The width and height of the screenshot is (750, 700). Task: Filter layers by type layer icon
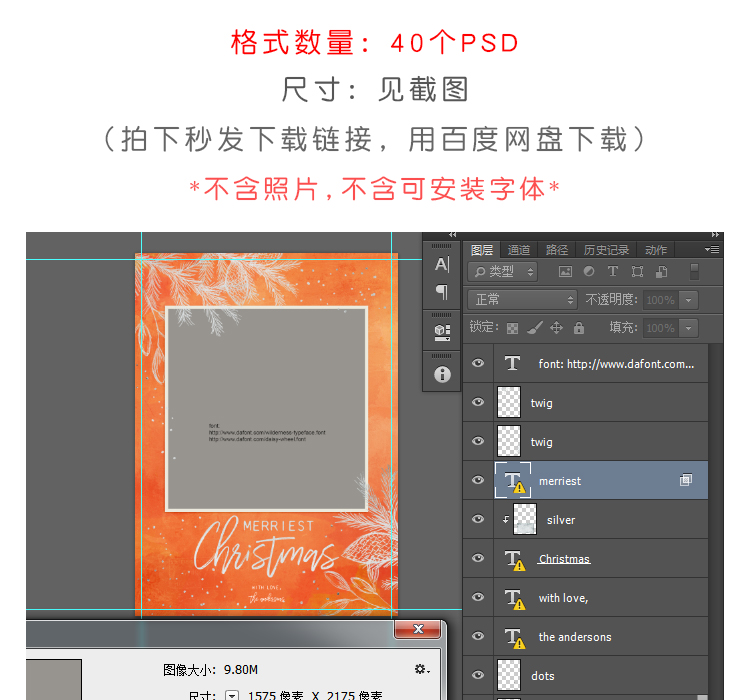(613, 271)
